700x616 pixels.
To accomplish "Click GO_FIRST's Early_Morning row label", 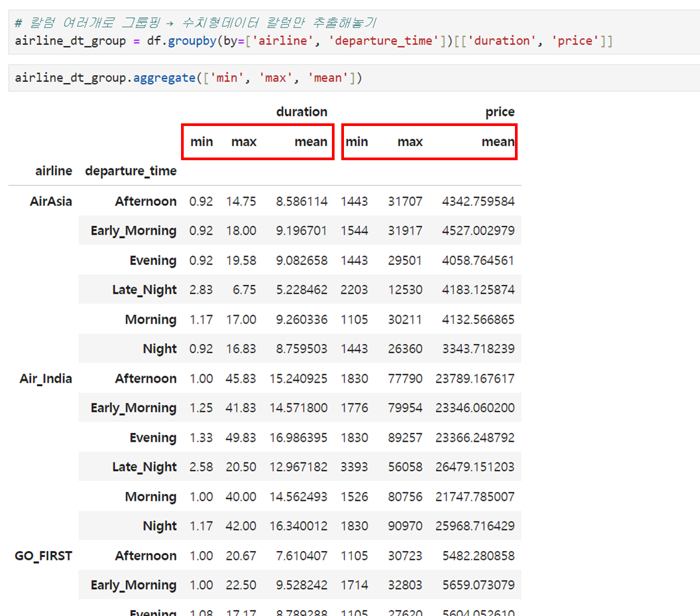I will click(x=133, y=585).
